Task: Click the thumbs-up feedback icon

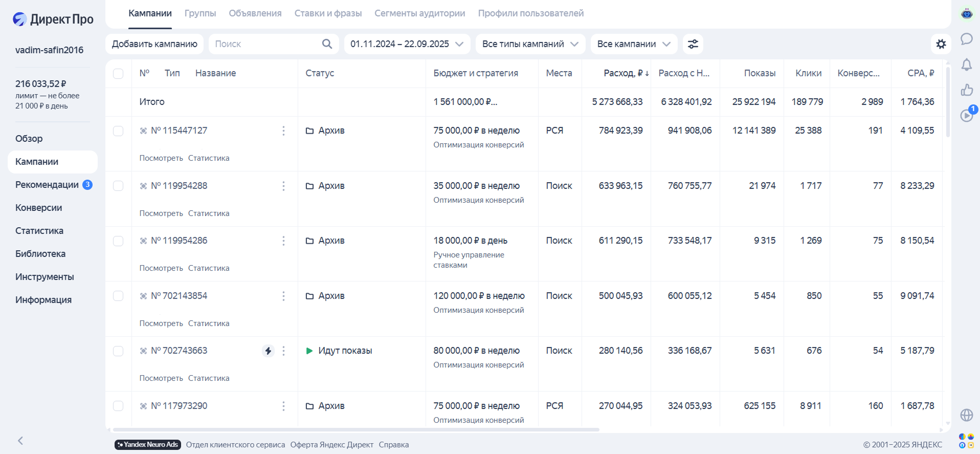Action: (x=967, y=90)
